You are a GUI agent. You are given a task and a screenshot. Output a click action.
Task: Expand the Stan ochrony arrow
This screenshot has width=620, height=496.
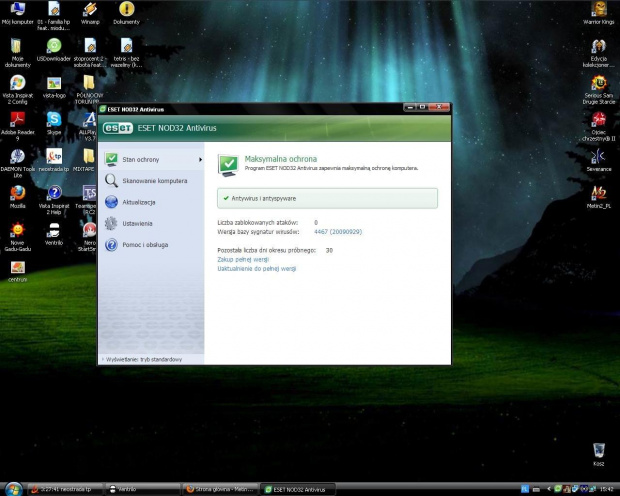point(200,159)
